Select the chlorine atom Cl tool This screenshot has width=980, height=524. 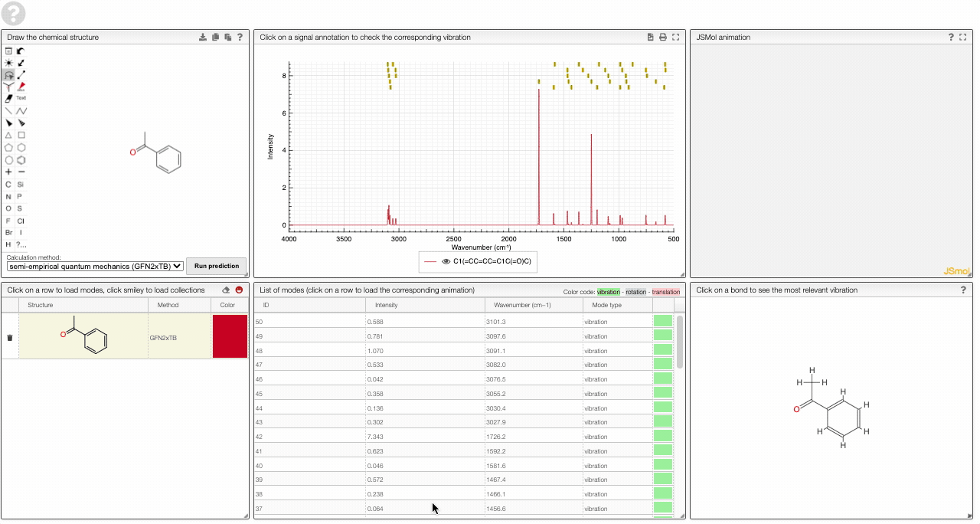pos(21,221)
